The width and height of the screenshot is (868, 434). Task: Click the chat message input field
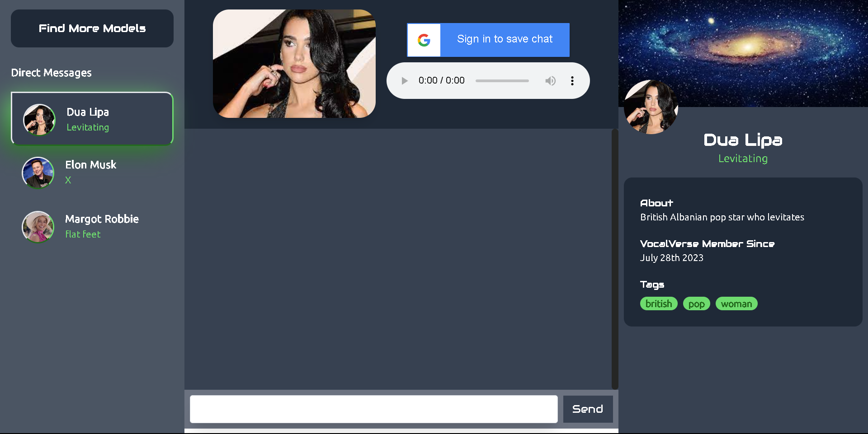pos(374,409)
